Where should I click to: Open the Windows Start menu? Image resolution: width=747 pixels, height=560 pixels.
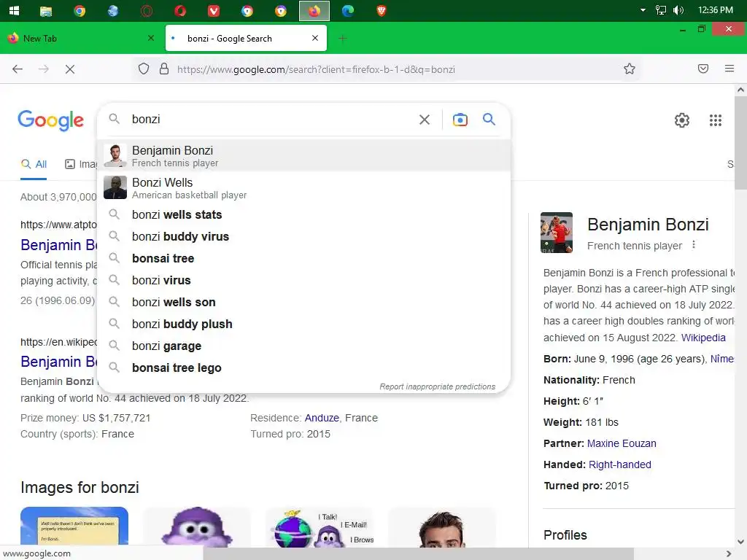click(15, 10)
